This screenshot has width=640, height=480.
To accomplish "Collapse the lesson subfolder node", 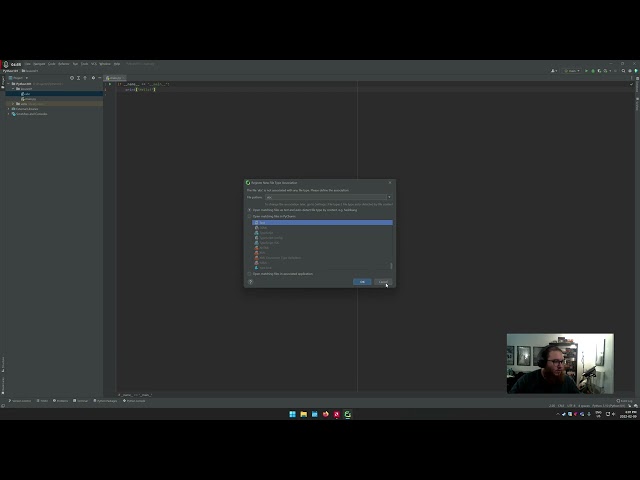I will [x=13, y=89].
